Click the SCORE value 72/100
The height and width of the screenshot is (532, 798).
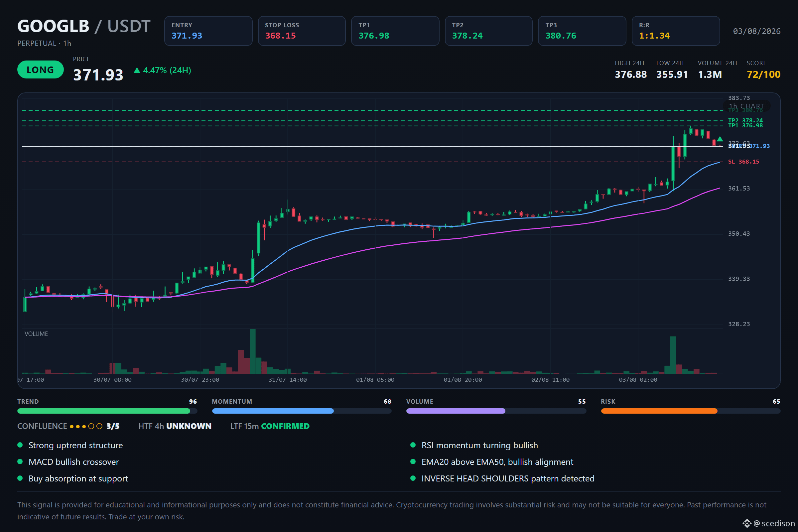pos(763,74)
